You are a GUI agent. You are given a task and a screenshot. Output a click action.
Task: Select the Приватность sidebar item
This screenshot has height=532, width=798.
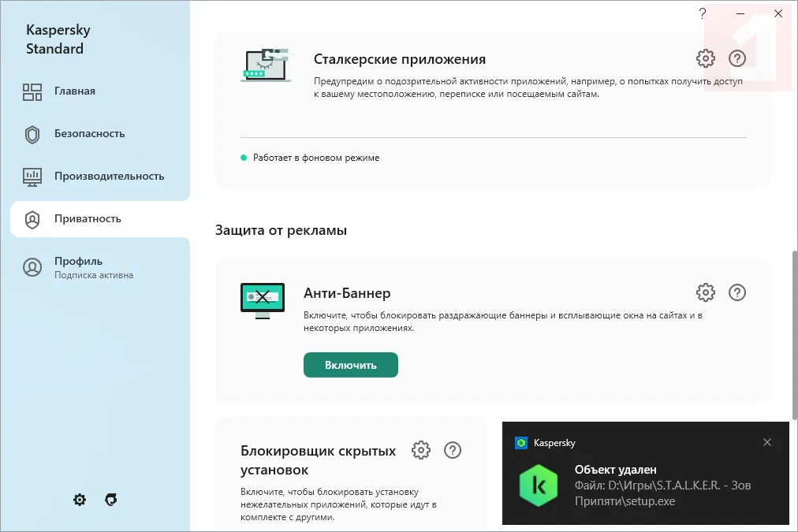100,219
